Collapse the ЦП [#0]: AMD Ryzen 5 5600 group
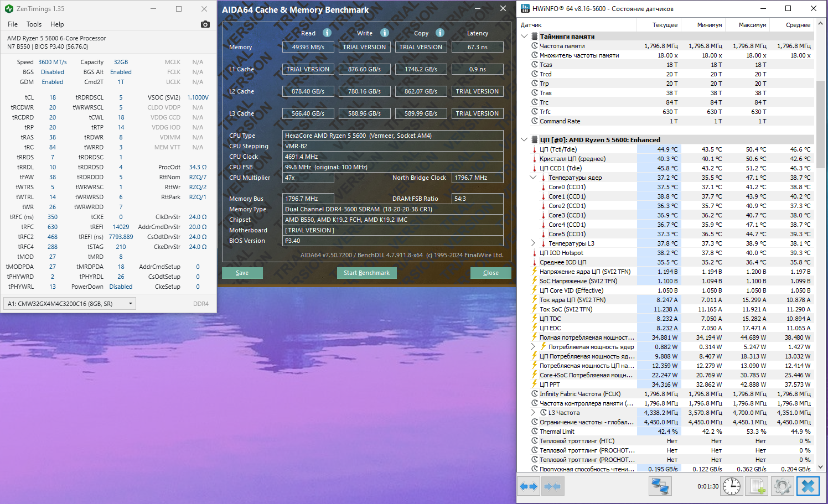828x504 pixels. [524, 140]
